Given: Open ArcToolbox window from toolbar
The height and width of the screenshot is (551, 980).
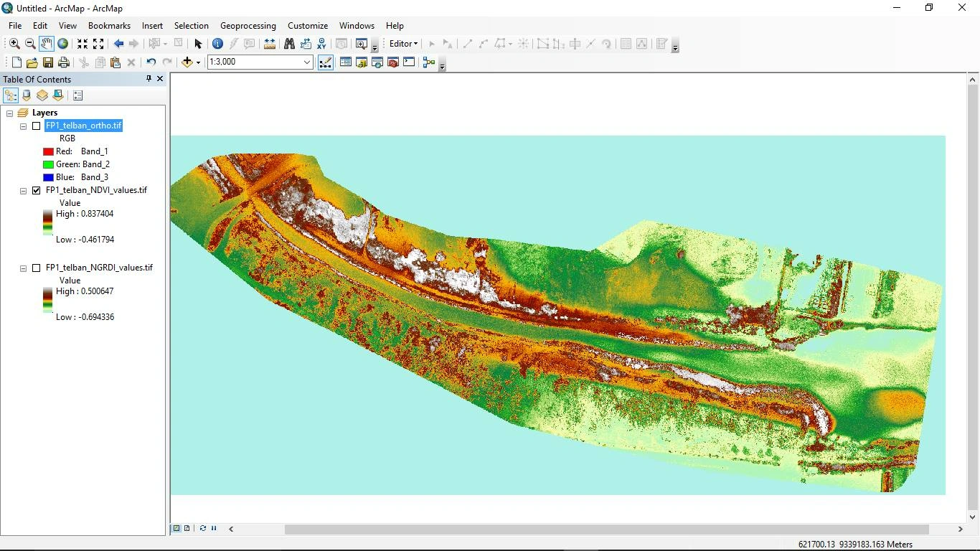Looking at the screenshot, I should click(392, 62).
